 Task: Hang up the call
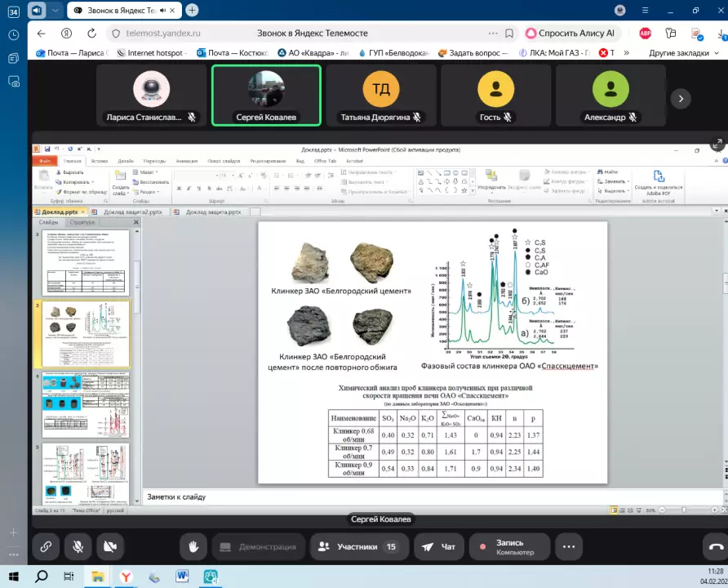[x=716, y=546]
